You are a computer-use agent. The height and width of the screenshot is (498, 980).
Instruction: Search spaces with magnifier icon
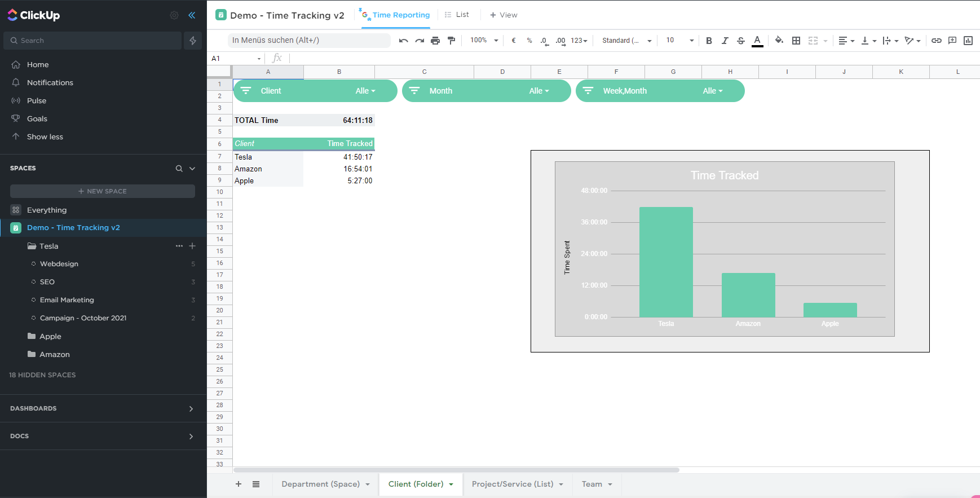coord(179,169)
